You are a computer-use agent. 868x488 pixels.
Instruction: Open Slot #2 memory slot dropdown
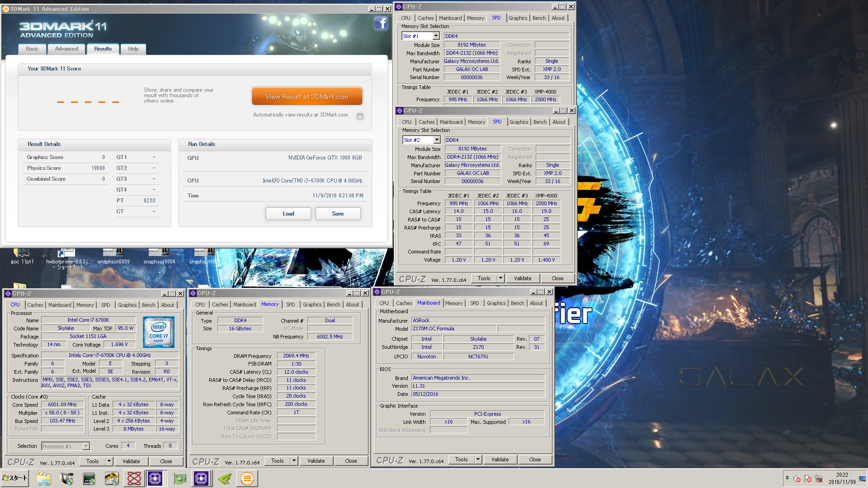coord(437,140)
